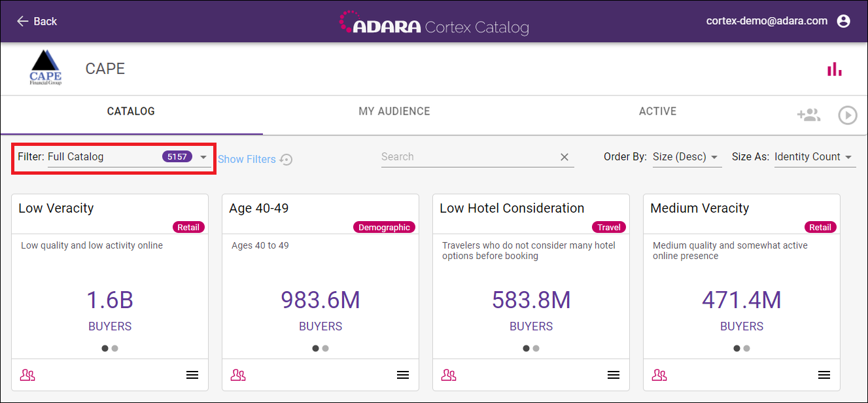Screen dimensions: 868x403
Task: Click the CAPE Financial Group logo
Action: tap(46, 68)
